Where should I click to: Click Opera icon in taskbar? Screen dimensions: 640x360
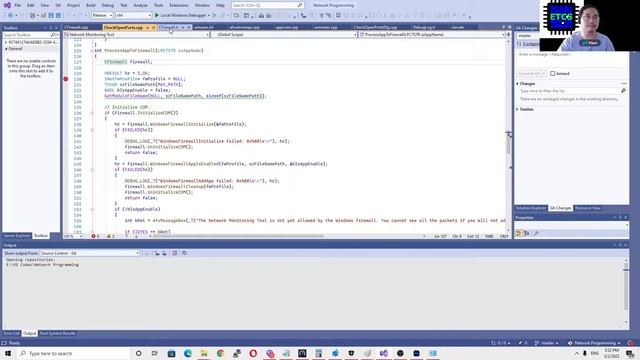[253, 353]
